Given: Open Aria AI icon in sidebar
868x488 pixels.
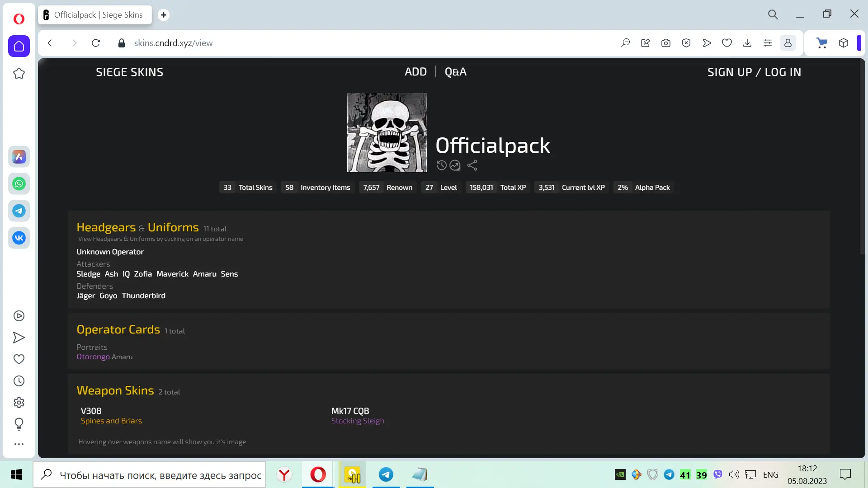Looking at the screenshot, I should click(19, 157).
